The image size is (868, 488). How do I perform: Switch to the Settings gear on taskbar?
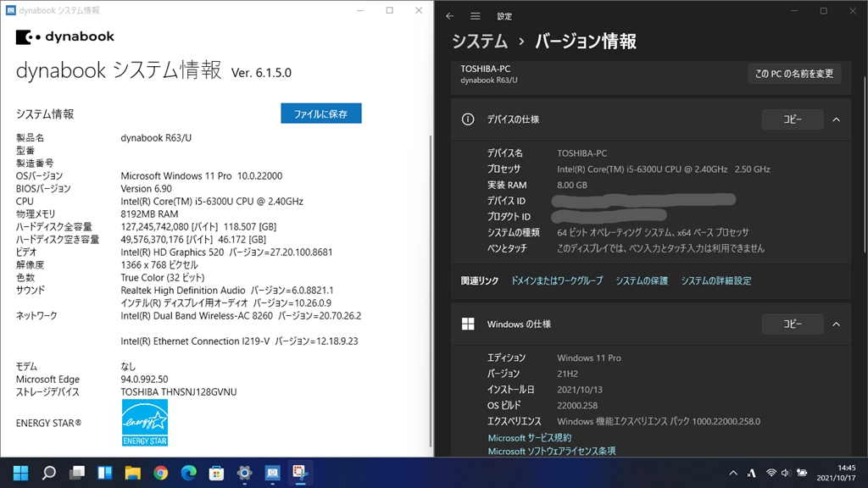pyautogui.click(x=245, y=473)
